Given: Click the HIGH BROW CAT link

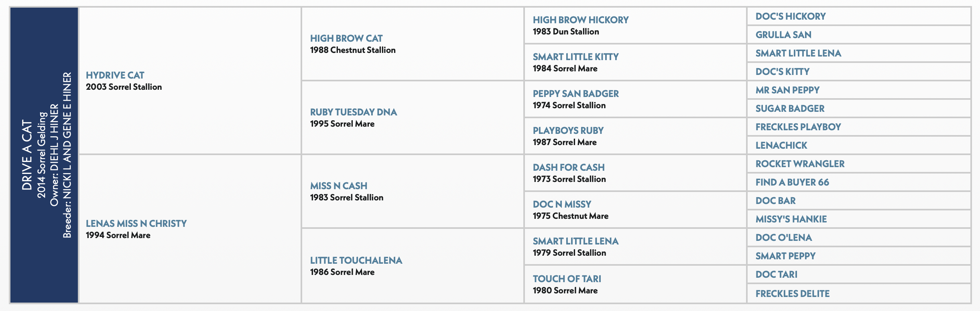Looking at the screenshot, I should coord(346,38).
